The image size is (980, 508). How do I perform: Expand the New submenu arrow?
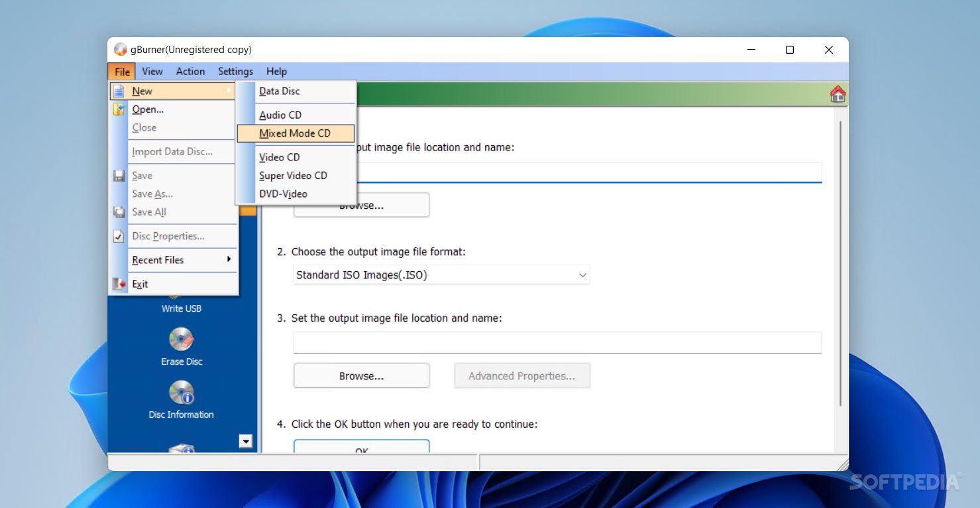tap(229, 91)
